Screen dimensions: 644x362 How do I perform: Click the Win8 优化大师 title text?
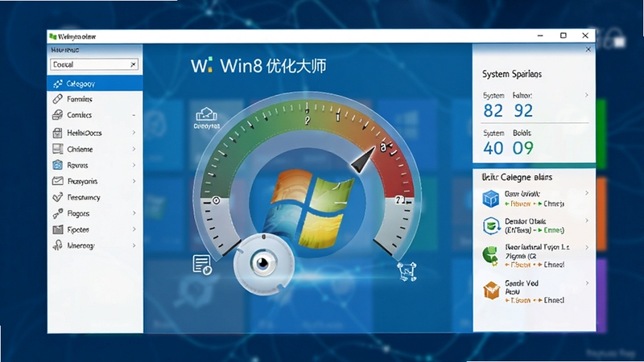[x=273, y=66]
